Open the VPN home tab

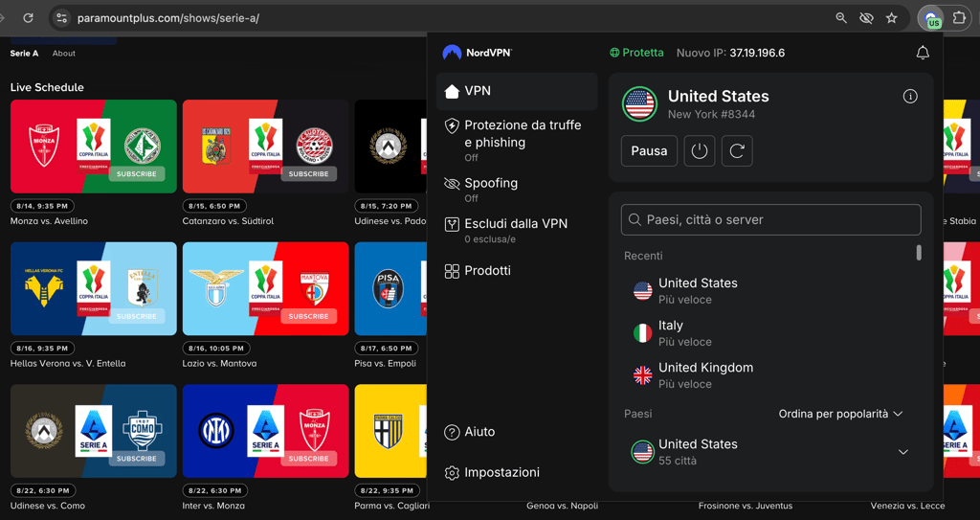(517, 91)
